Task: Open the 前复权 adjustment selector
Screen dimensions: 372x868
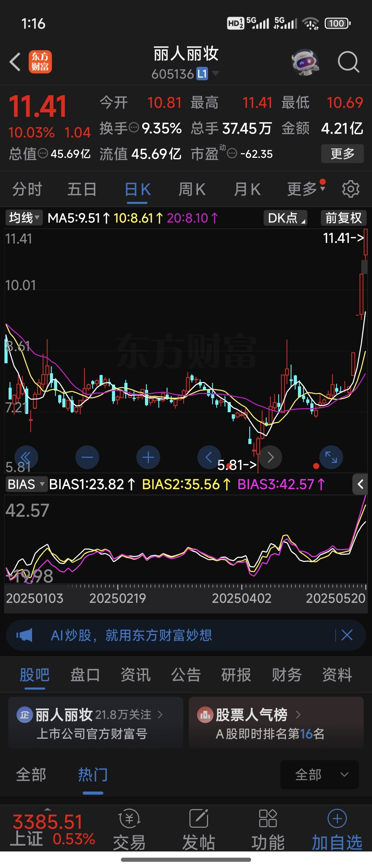Action: (x=344, y=218)
